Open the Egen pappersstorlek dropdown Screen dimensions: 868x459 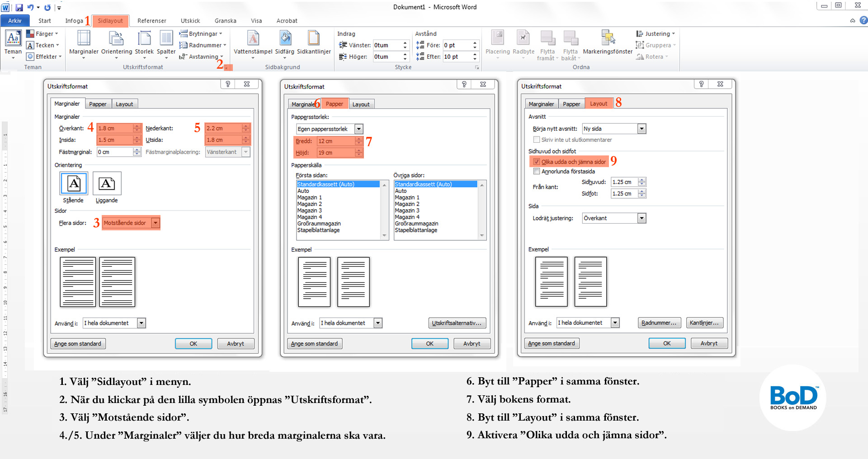click(x=359, y=129)
